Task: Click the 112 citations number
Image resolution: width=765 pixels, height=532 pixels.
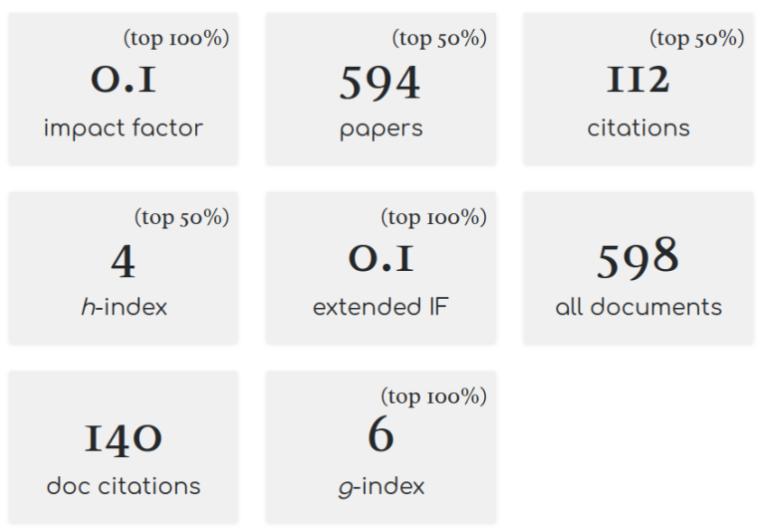Action: (x=638, y=79)
